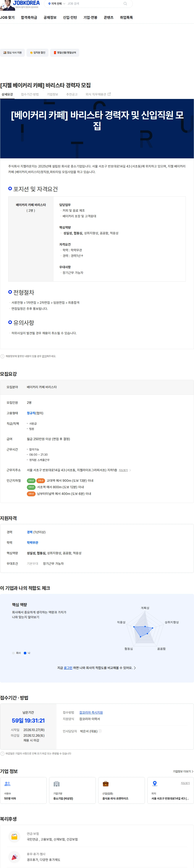Click the info icon beside 채용정보에 잘못된 내용
194x868 pixels.
[x=2, y=356]
